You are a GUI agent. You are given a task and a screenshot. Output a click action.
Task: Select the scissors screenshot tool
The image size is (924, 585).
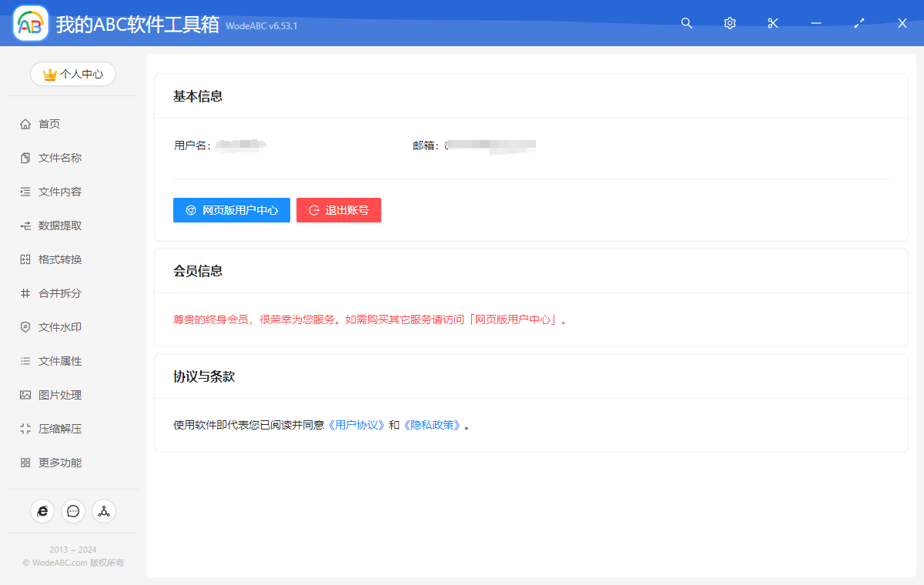(772, 23)
